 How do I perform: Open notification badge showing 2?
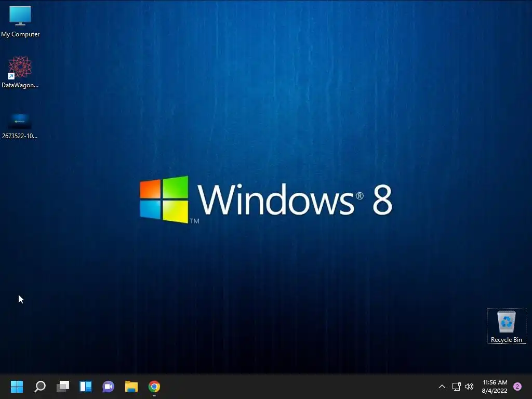[x=517, y=387]
